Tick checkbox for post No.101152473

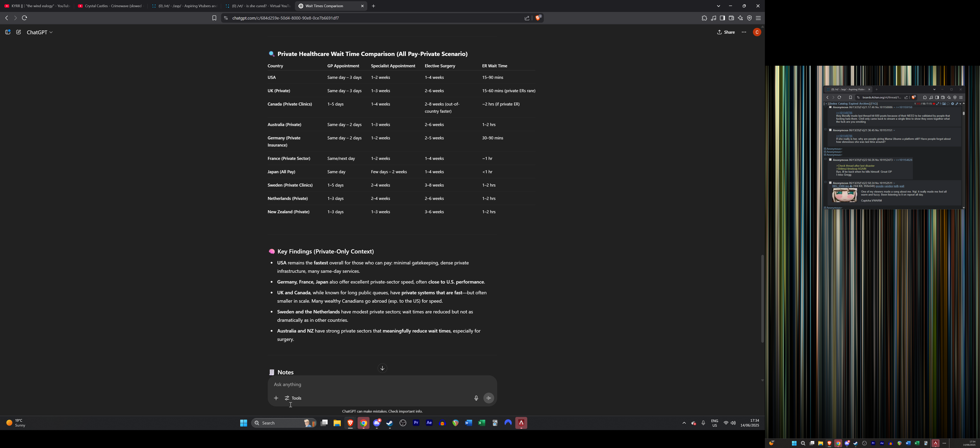click(830, 160)
